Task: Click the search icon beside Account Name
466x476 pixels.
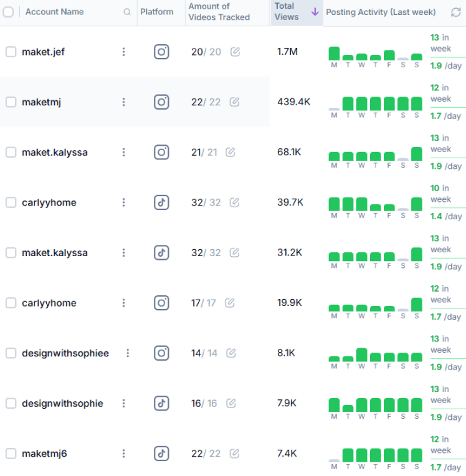Action: click(x=127, y=12)
